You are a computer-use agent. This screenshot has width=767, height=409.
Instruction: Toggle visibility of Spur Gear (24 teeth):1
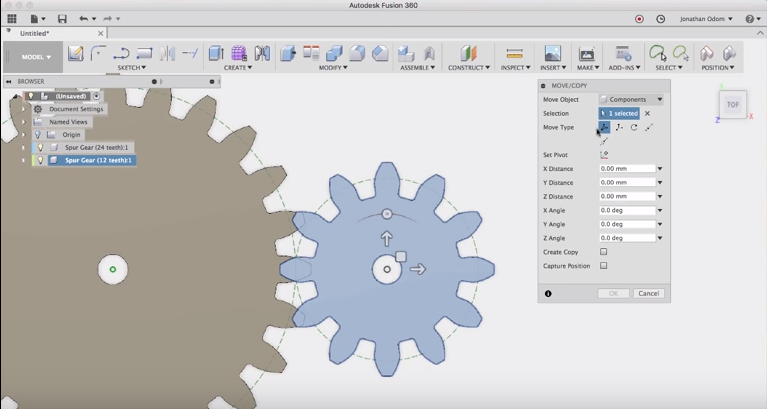click(40, 147)
